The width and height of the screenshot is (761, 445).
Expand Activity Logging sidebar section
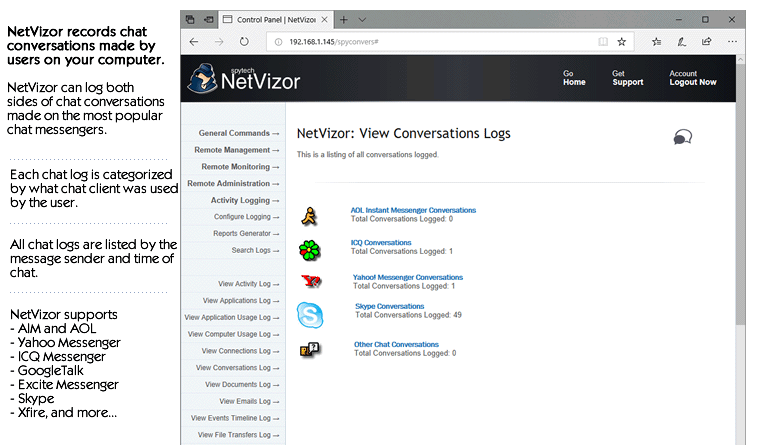coord(245,200)
